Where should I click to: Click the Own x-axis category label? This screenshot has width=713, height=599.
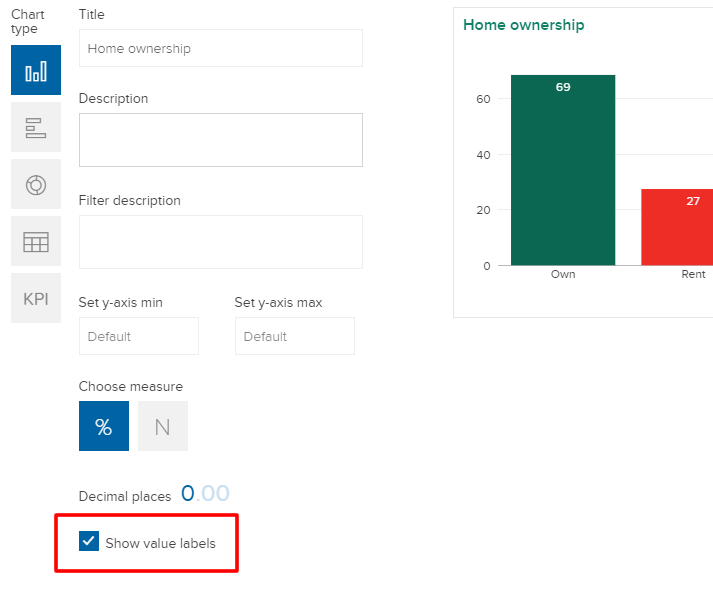tap(563, 274)
